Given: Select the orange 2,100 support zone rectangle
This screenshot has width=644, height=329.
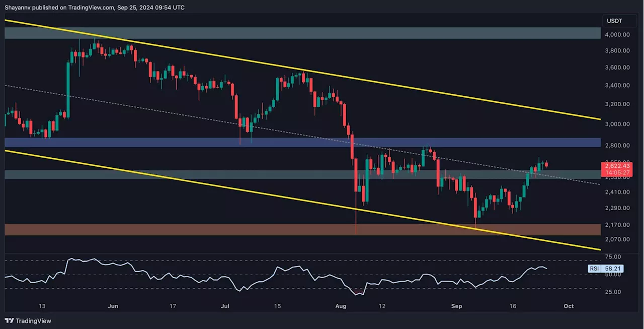Looking at the screenshot, I should tap(303, 230).
